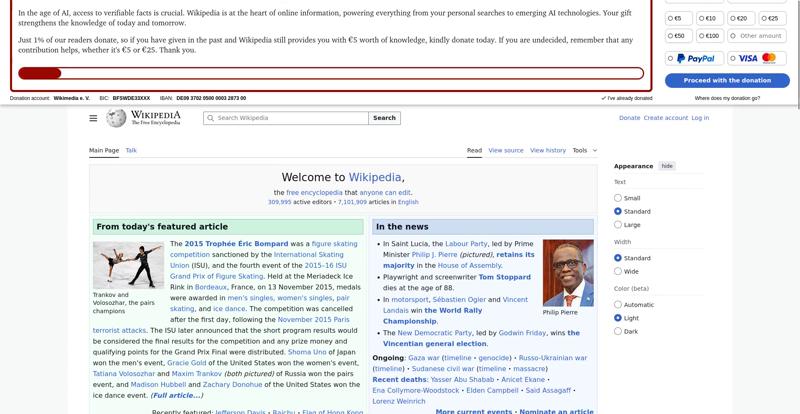This screenshot has width=800, height=414.
Task: Open the View history tab
Action: tap(547, 150)
